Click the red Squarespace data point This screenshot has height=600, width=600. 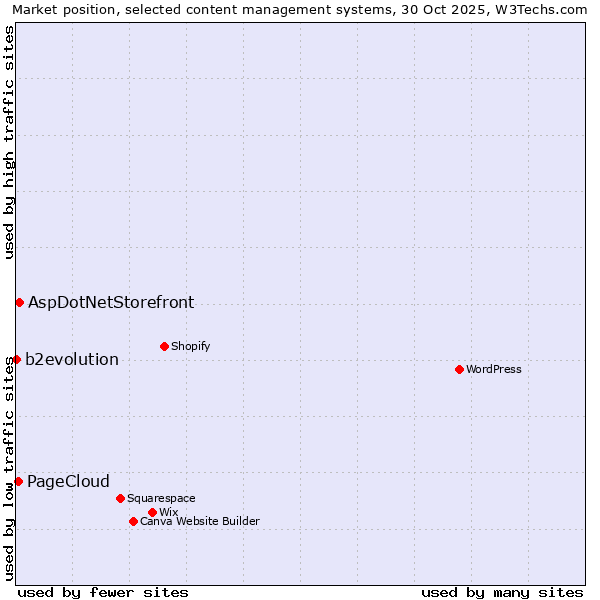pyautogui.click(x=120, y=498)
